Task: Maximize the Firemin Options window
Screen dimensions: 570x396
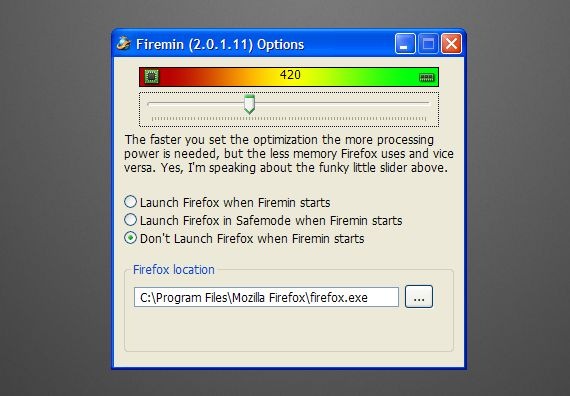Action: [x=428, y=44]
